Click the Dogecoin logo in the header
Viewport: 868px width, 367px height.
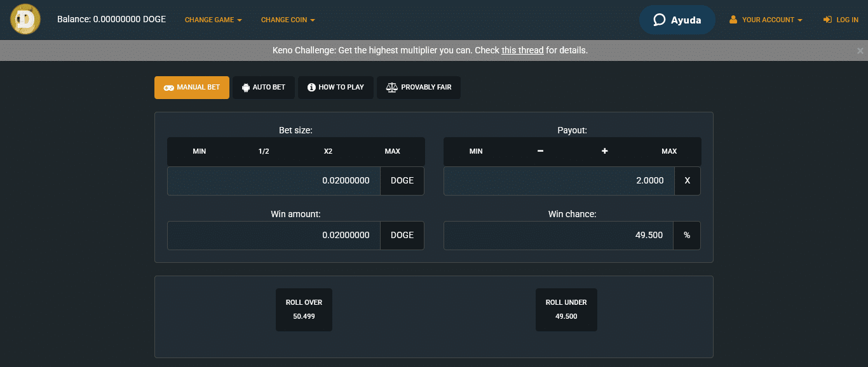click(25, 19)
